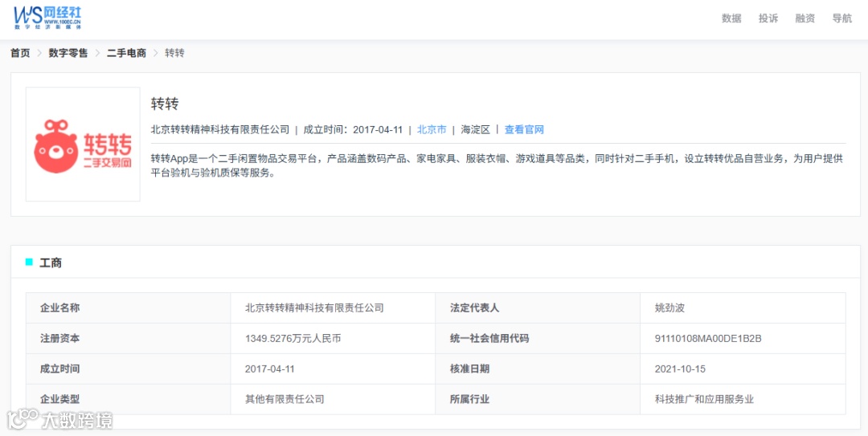Click the 网经社 site logo
The width and height of the screenshot is (868, 436).
[x=47, y=18]
